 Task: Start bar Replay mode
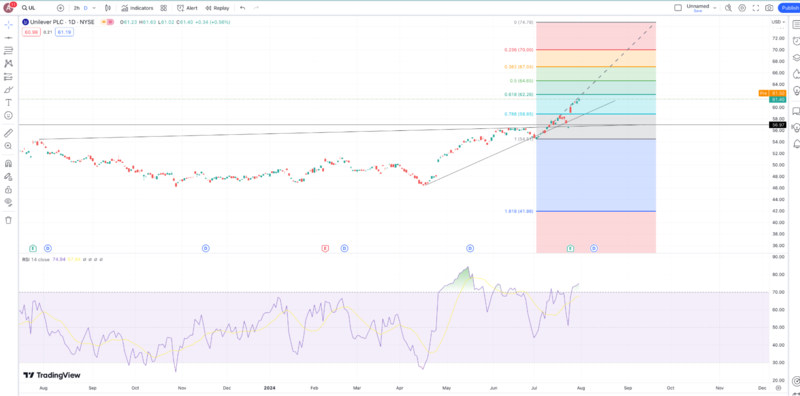[217, 8]
